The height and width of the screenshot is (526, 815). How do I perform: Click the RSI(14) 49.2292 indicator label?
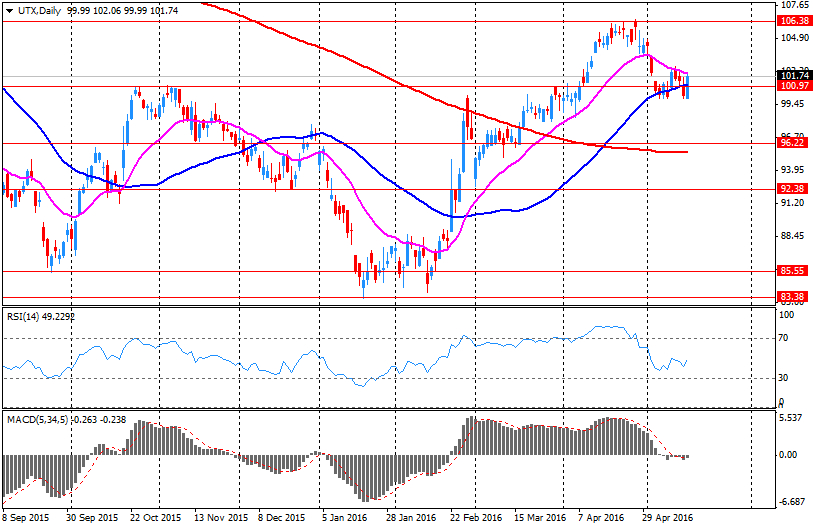(41, 316)
